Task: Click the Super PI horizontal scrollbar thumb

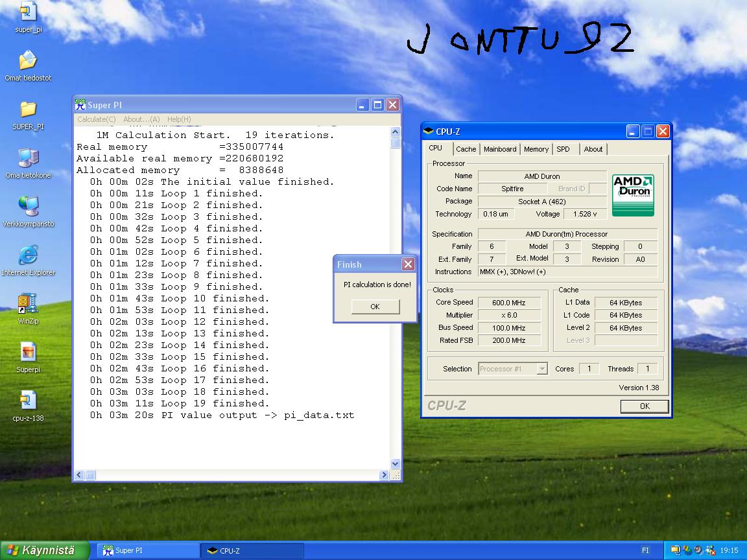Action: point(90,474)
